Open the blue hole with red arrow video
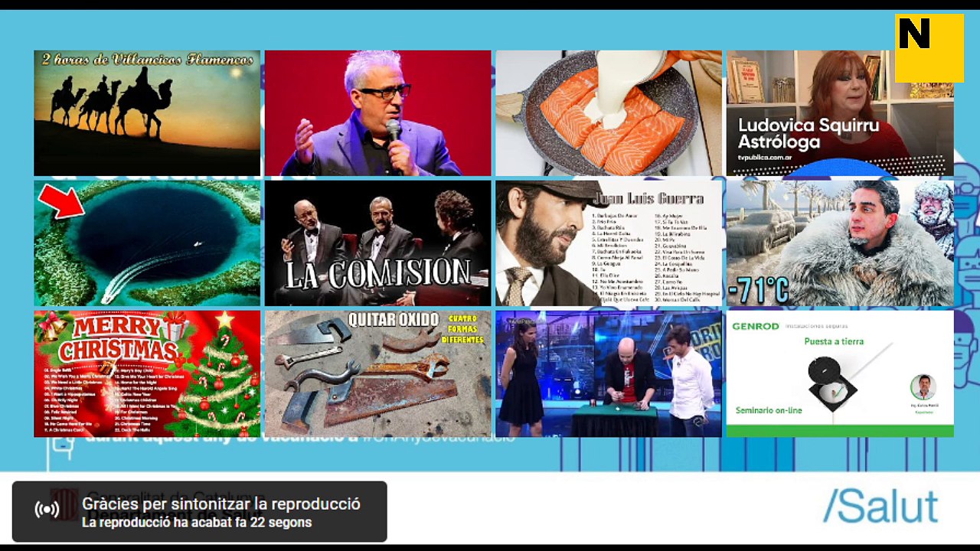Viewport: 980px width, 551px height. [147, 243]
